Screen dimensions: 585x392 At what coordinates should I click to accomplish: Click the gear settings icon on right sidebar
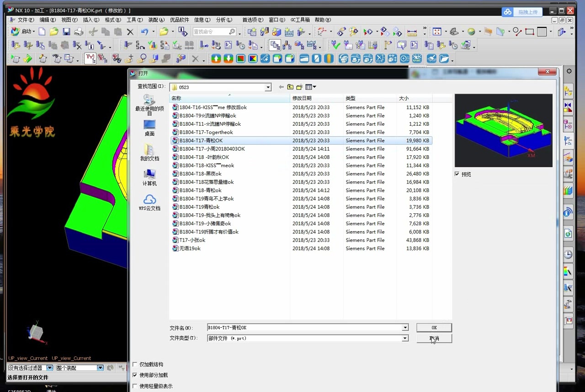click(x=569, y=71)
